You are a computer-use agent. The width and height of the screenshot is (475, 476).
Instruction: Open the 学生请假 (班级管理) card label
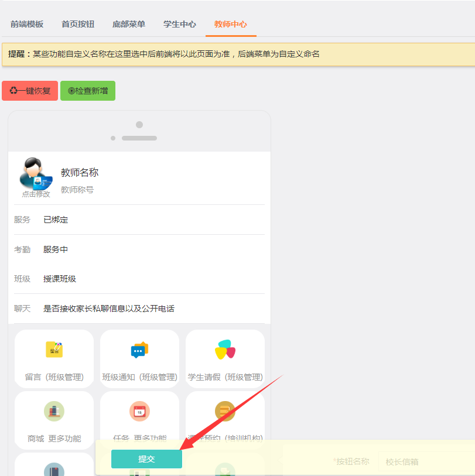225,377
